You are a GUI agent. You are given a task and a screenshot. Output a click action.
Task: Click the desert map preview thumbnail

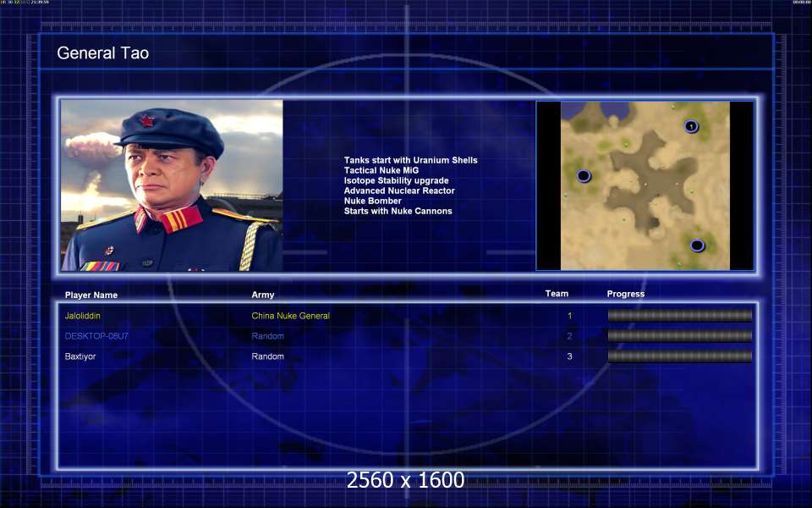(x=645, y=185)
